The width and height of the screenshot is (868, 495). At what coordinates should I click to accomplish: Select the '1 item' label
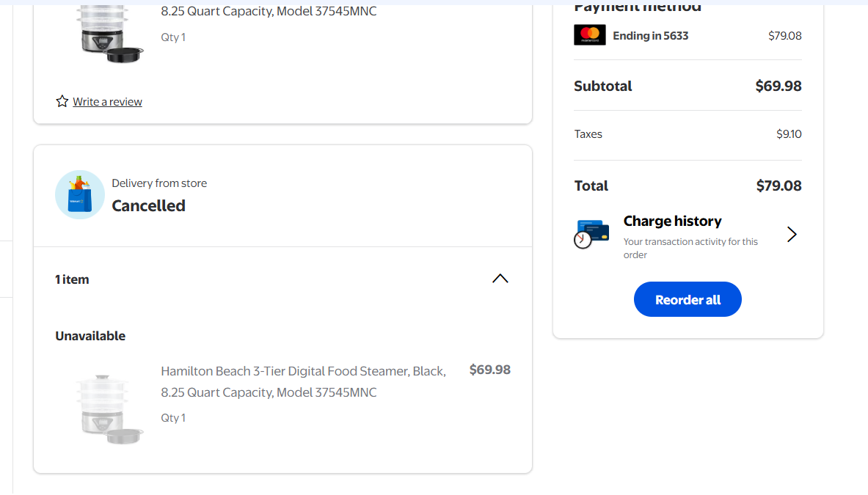tap(72, 280)
